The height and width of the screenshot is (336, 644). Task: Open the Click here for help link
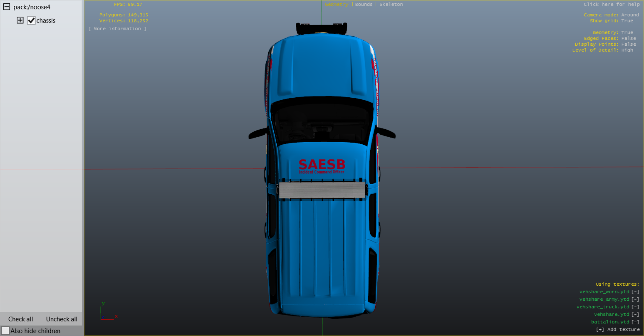(611, 4)
